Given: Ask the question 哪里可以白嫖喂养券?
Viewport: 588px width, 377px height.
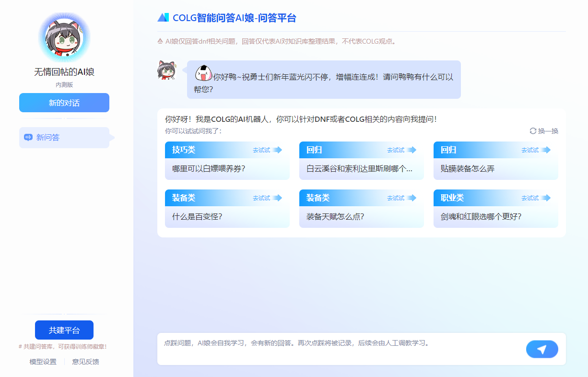Looking at the screenshot, I should pyautogui.click(x=209, y=169).
